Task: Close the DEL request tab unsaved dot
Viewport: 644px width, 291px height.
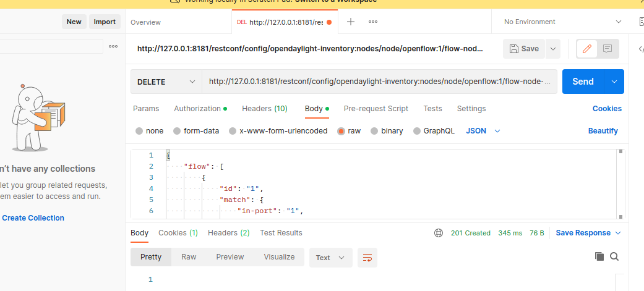Action: click(x=329, y=22)
